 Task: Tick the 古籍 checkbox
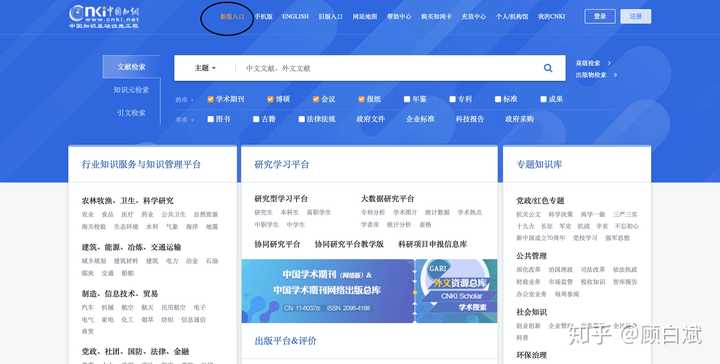point(256,119)
